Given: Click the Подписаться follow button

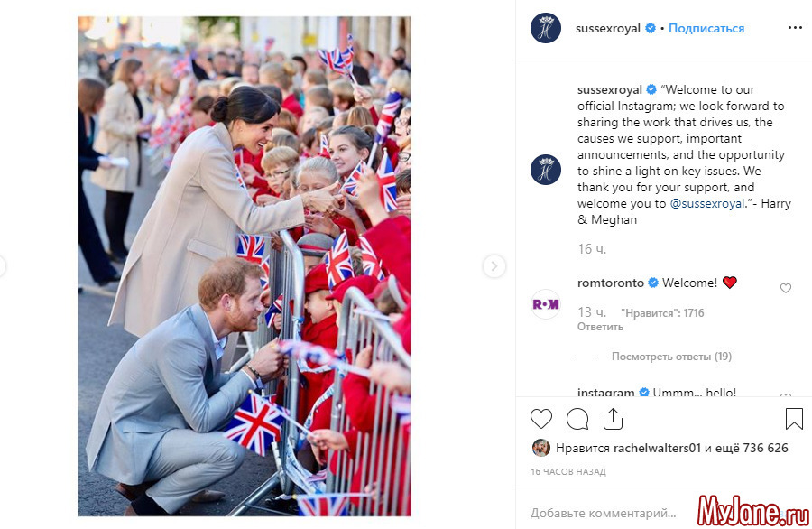Looking at the screenshot, I should (706, 28).
